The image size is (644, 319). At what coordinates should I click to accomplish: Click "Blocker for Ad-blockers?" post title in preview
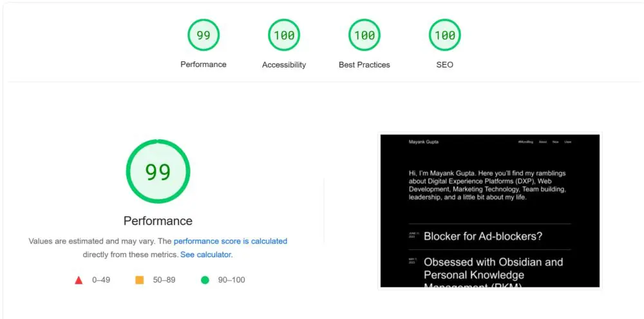(x=483, y=237)
